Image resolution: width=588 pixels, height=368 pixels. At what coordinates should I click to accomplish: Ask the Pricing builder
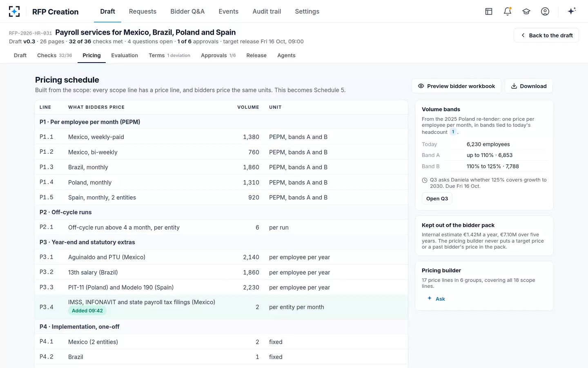click(436, 298)
